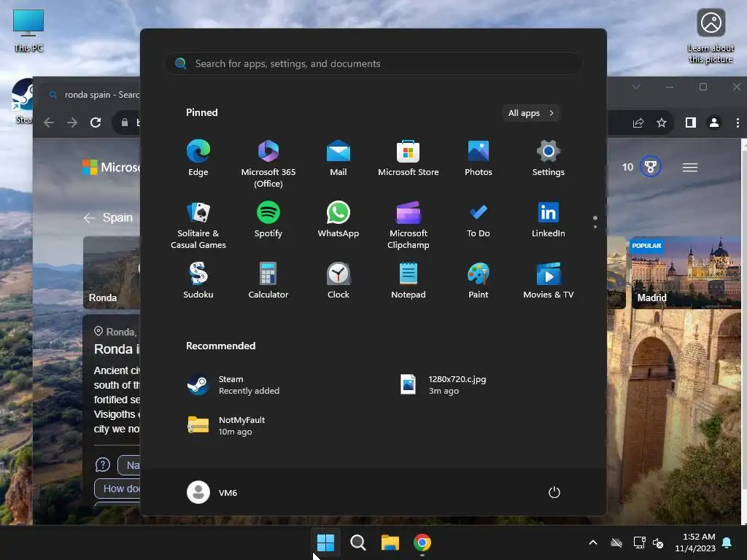Viewport: 747px width, 560px height.
Task: Launch WhatsApp from pinned apps
Action: click(x=338, y=219)
